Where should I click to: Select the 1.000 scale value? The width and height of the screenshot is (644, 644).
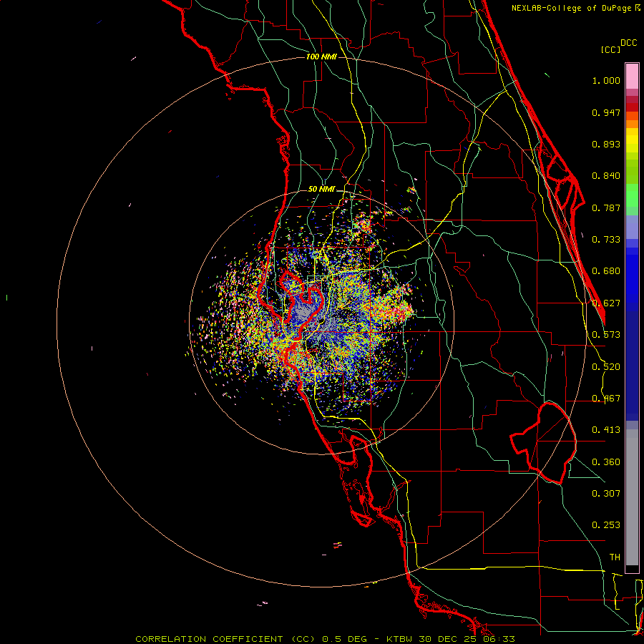[x=606, y=80]
